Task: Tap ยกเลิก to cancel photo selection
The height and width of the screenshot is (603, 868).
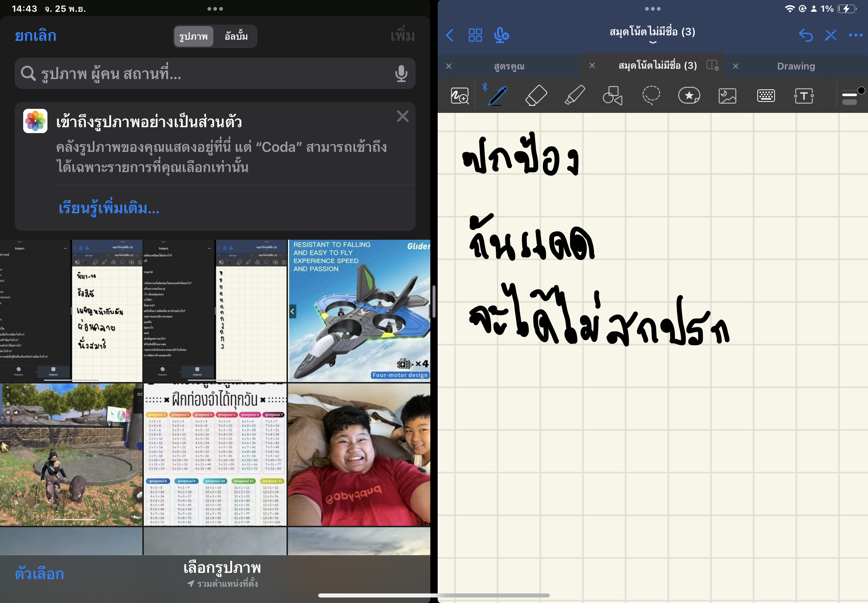Action: coord(36,35)
